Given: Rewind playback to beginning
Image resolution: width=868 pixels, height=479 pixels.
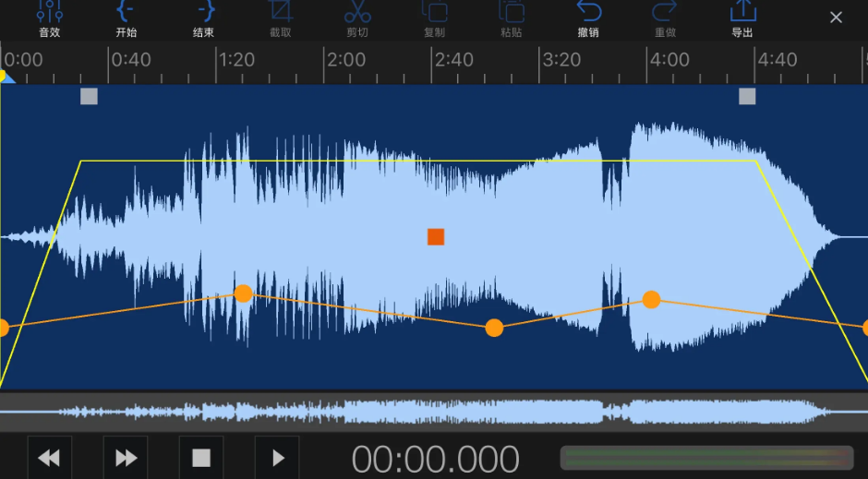Looking at the screenshot, I should [49, 458].
